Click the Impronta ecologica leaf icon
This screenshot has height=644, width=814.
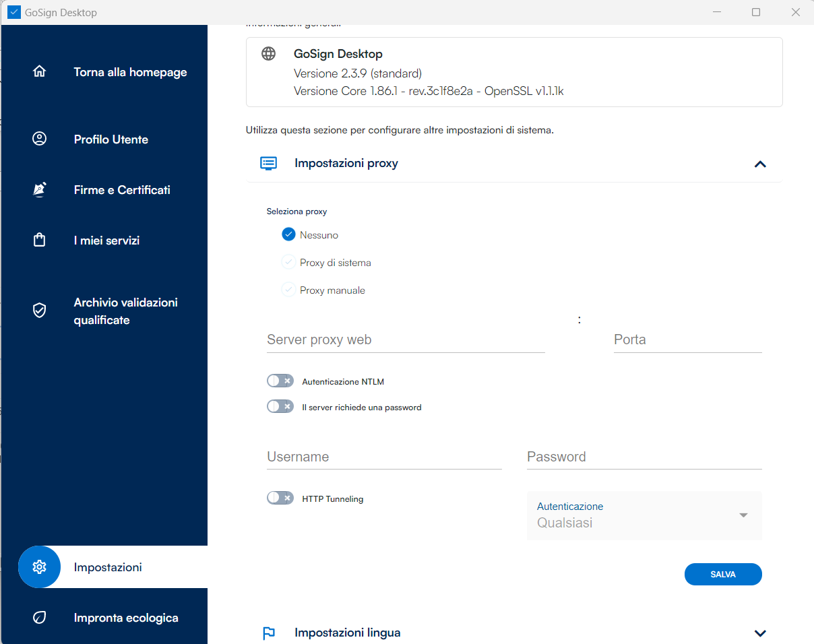tap(39, 618)
